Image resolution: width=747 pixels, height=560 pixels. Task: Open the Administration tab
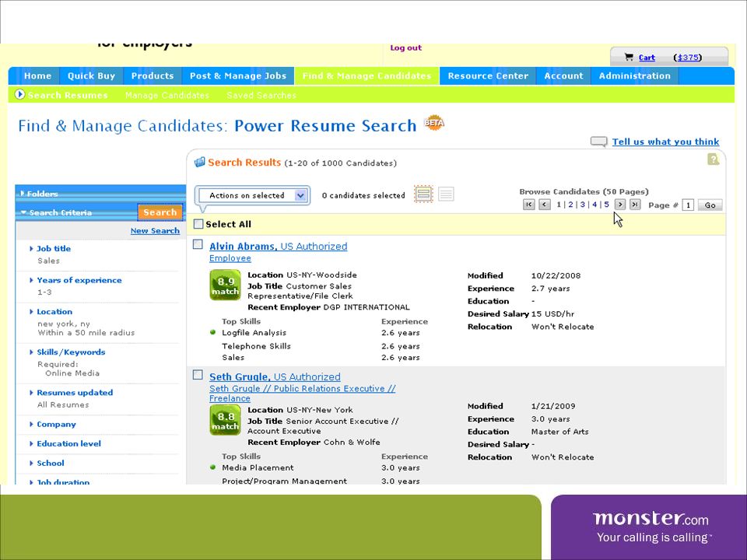click(635, 75)
